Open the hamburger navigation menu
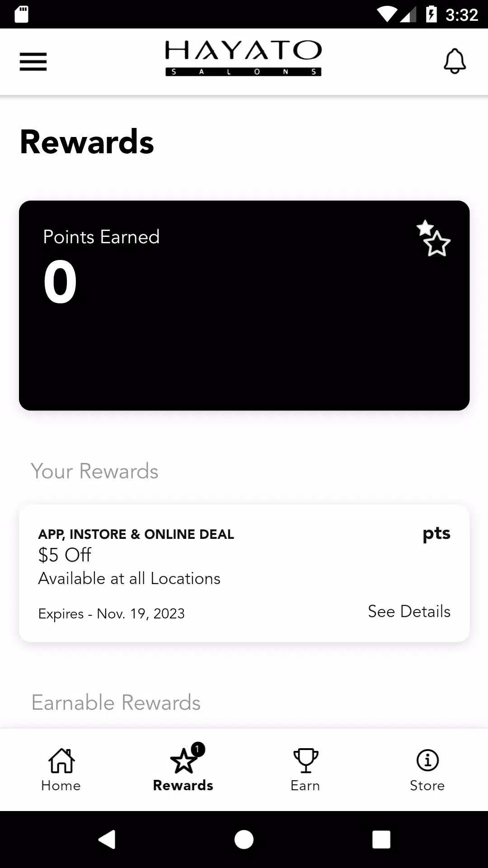This screenshot has height=868, width=488. point(33,61)
